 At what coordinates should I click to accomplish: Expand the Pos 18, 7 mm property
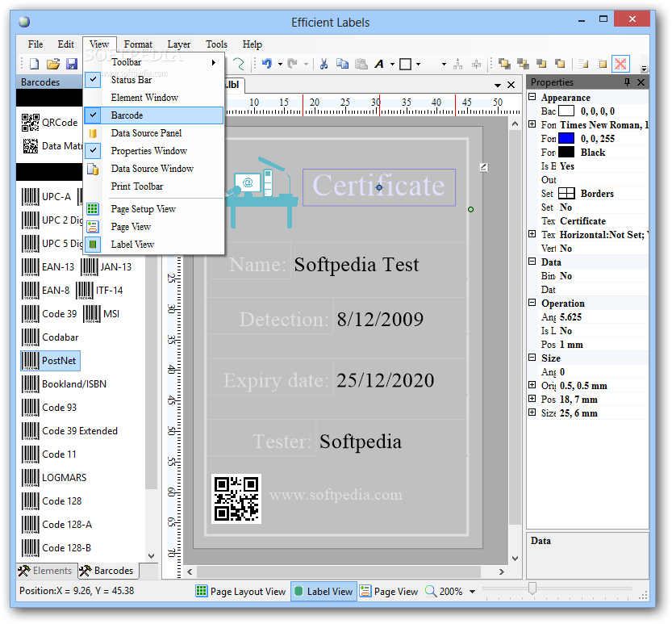532,400
